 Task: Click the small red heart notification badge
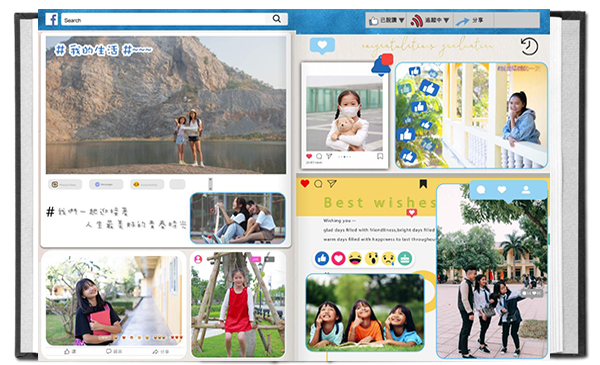coord(411,213)
